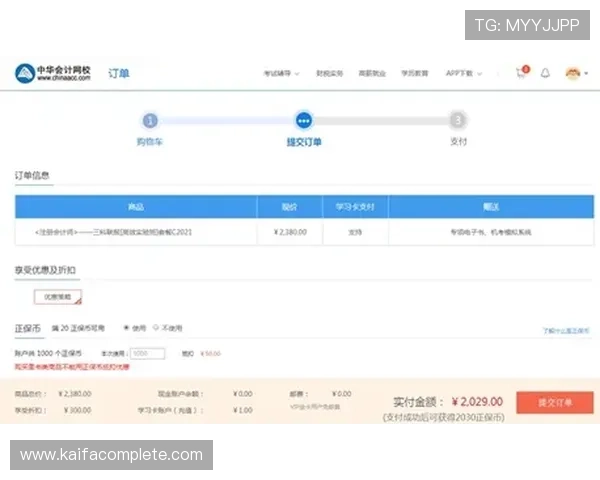
Task: Open the 学历教育 menu item
Action: click(x=414, y=73)
